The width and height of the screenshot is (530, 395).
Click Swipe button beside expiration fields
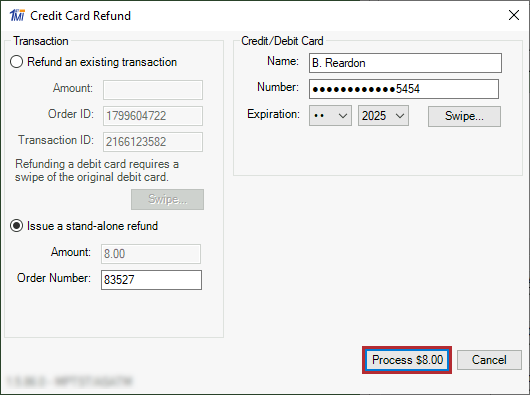[464, 116]
